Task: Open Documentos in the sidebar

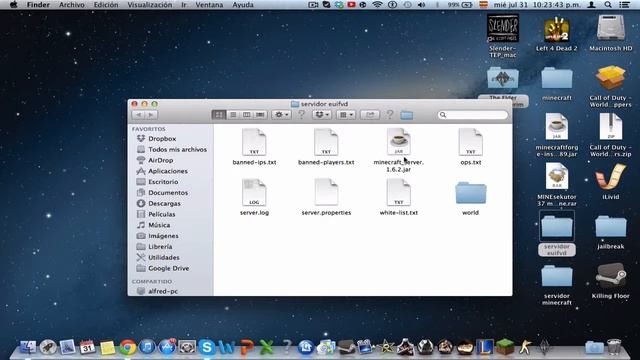Action: coord(168,193)
